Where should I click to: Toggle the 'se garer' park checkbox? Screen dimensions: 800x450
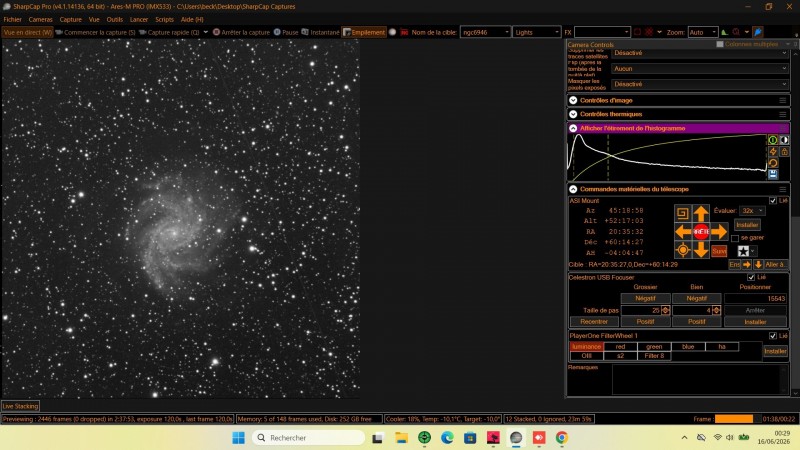(735, 238)
